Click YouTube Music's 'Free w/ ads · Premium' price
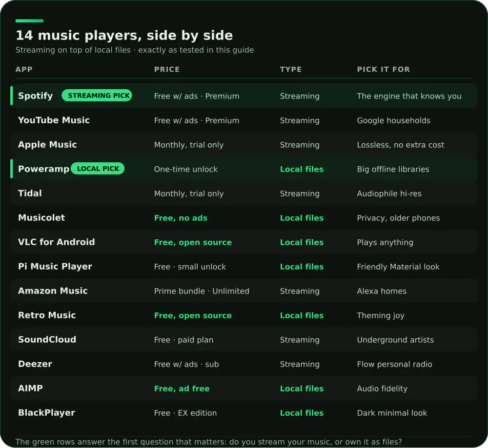The height and width of the screenshot is (448, 488). [197, 120]
